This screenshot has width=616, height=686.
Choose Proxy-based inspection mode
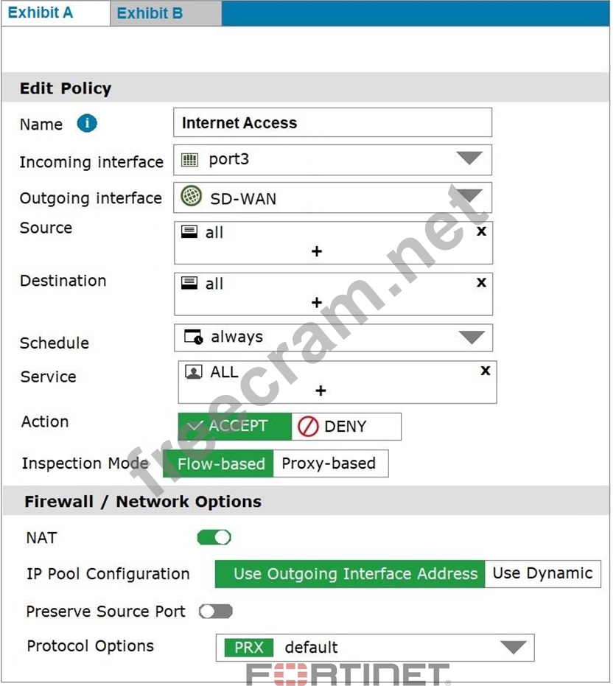point(331,463)
